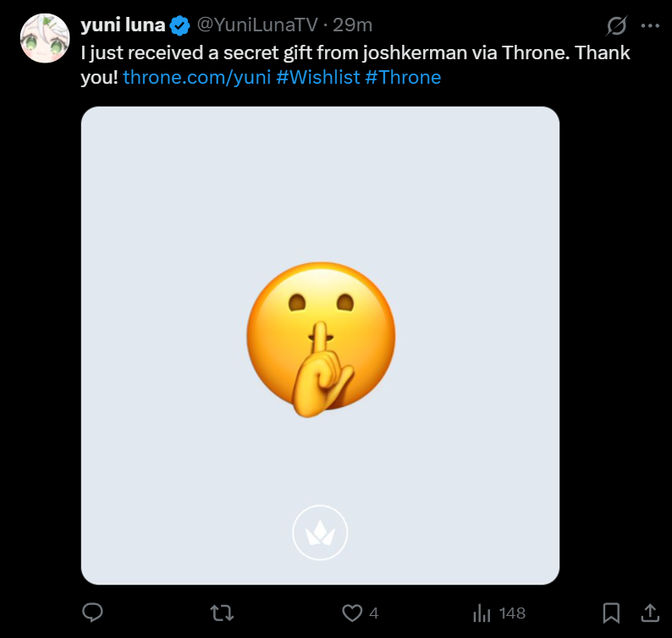672x638 pixels.
Task: Click the repost arrows icon
Action: pos(222,613)
